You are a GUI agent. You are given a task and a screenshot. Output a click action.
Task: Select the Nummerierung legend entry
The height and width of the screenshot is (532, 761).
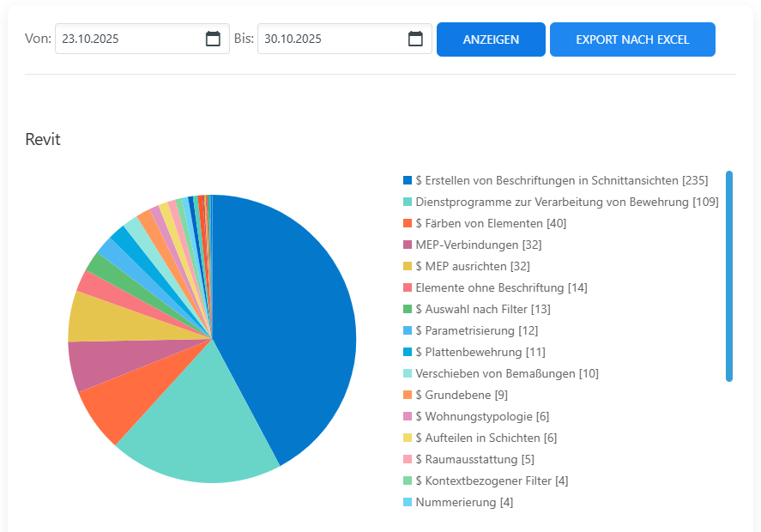463,502
